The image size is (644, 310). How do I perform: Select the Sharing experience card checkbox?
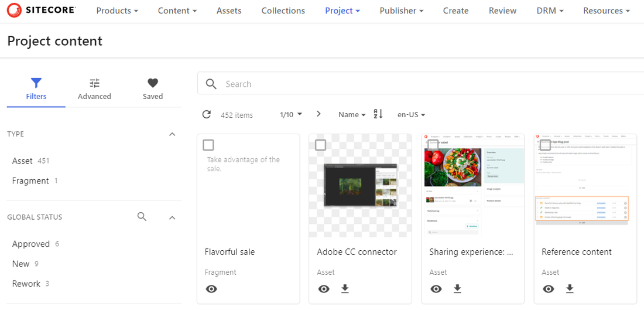click(433, 145)
